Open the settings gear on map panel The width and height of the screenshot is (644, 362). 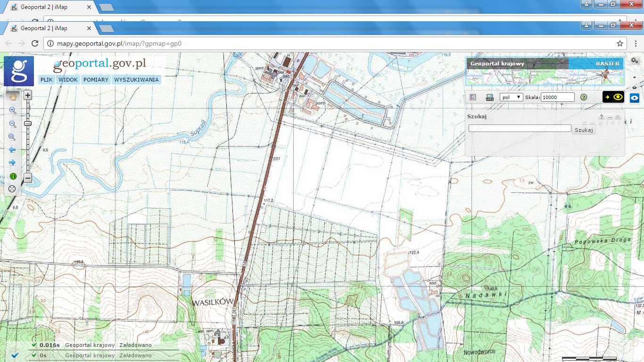[x=635, y=61]
